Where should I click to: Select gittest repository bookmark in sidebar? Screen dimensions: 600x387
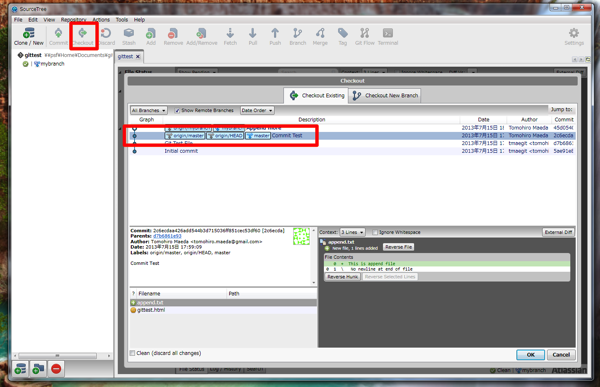point(33,55)
